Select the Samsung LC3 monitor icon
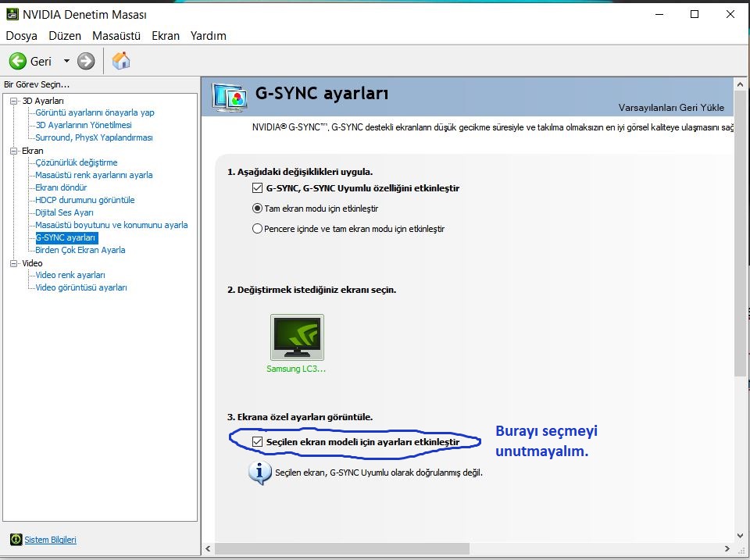Image resolution: width=750 pixels, height=560 pixels. pyautogui.click(x=297, y=337)
